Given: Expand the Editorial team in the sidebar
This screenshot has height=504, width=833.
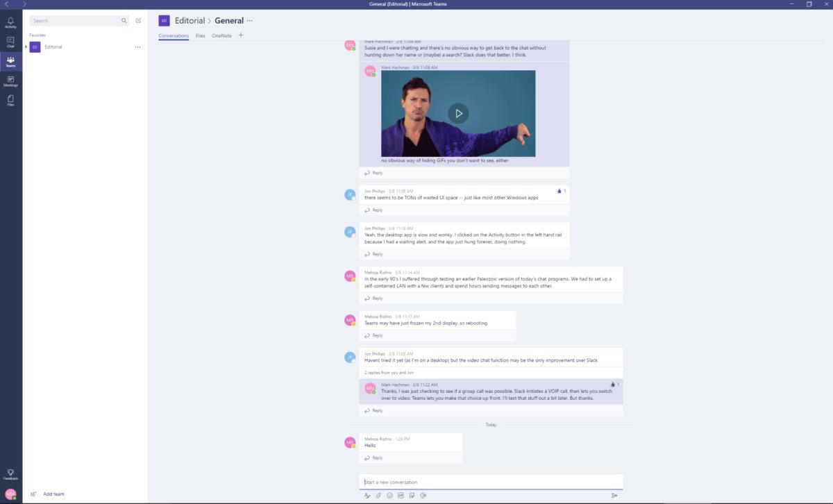Looking at the screenshot, I should (26, 47).
